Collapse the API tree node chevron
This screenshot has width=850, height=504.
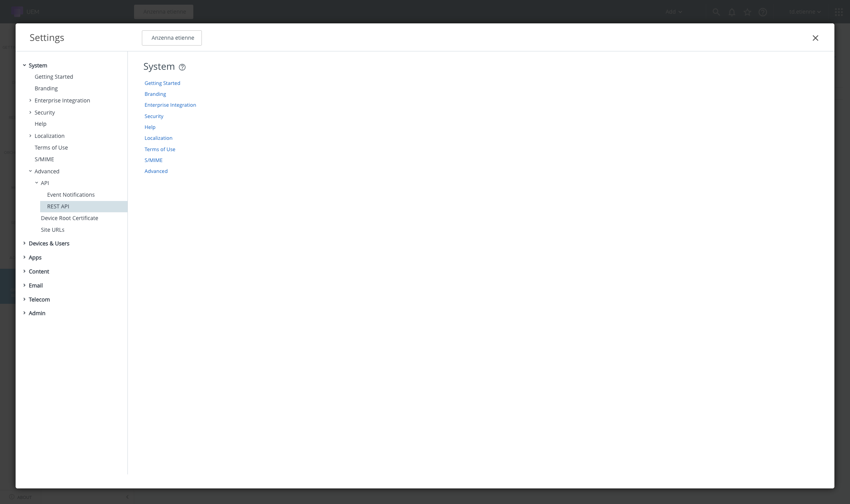(x=37, y=183)
